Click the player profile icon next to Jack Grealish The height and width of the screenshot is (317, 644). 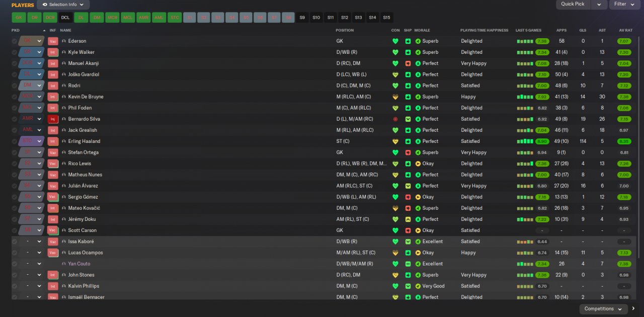pyautogui.click(x=64, y=130)
